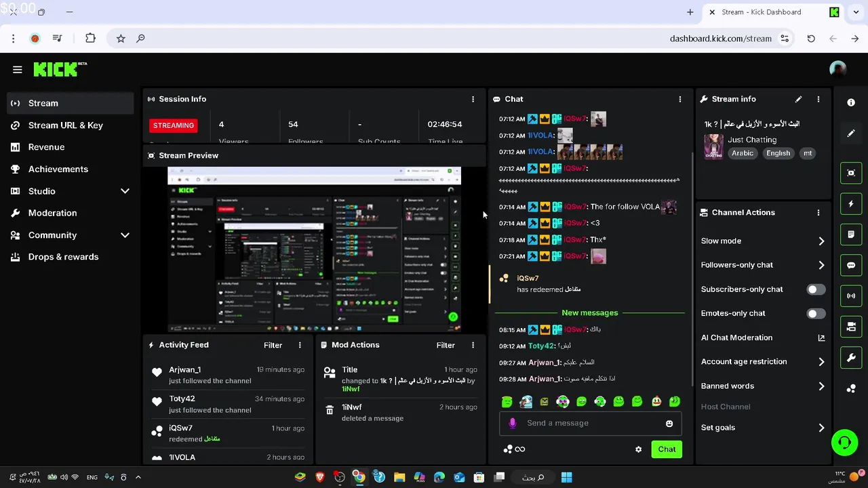
Task: Toggle lightning Activity Feed widget in right rail
Action: [851, 204]
